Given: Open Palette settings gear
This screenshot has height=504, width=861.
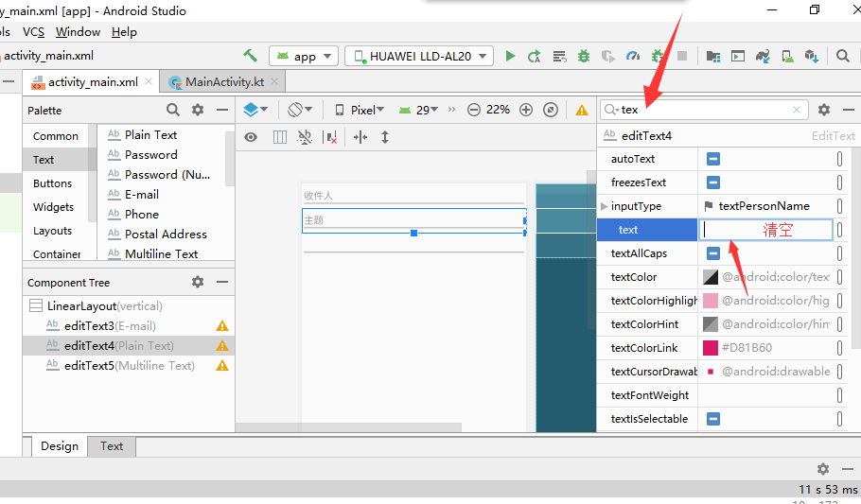Looking at the screenshot, I should (x=198, y=110).
